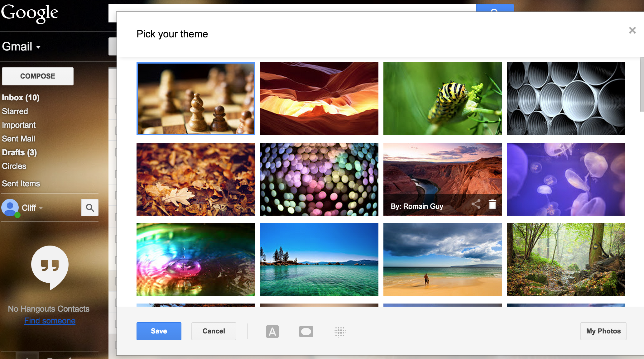Click Cliff's profile avatar
Screen dimensions: 644x359
tap(10, 208)
